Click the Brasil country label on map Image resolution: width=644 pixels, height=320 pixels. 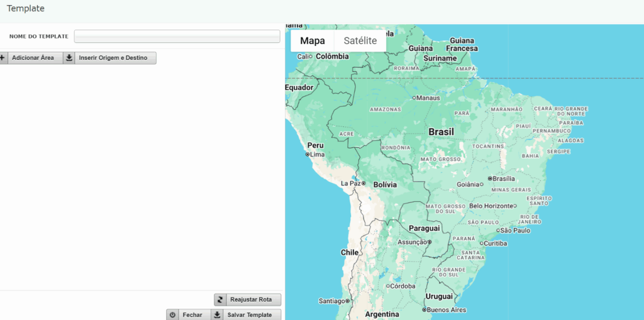tap(441, 132)
